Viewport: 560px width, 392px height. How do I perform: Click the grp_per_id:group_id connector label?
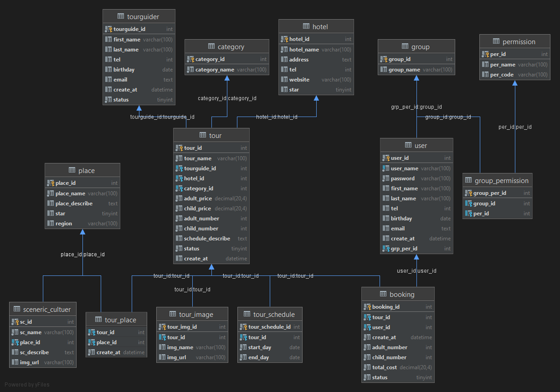coord(416,107)
